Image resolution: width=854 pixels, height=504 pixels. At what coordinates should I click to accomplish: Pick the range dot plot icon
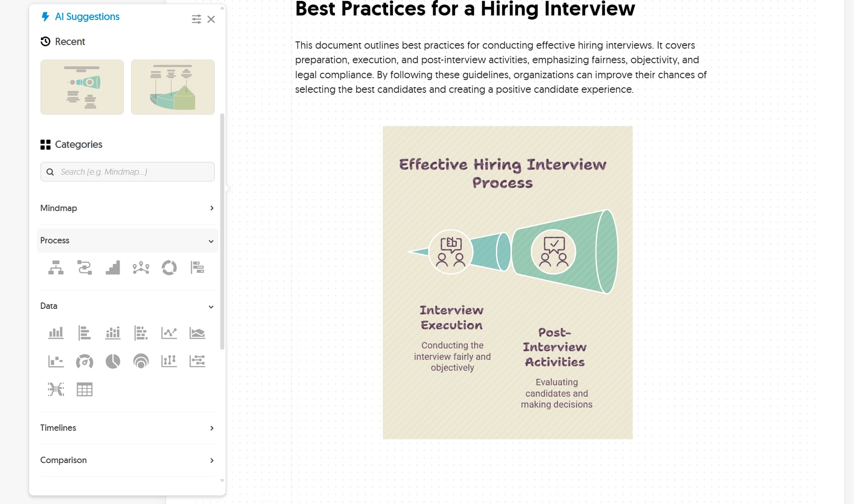(x=169, y=361)
